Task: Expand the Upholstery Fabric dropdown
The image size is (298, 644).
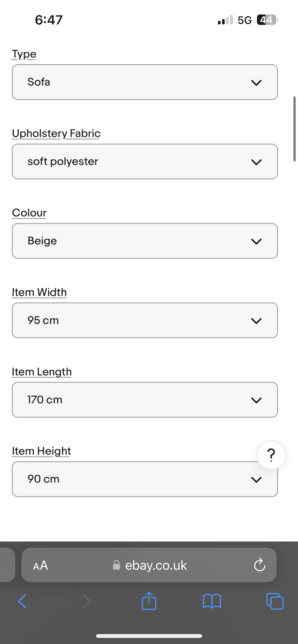Action: [x=145, y=162]
